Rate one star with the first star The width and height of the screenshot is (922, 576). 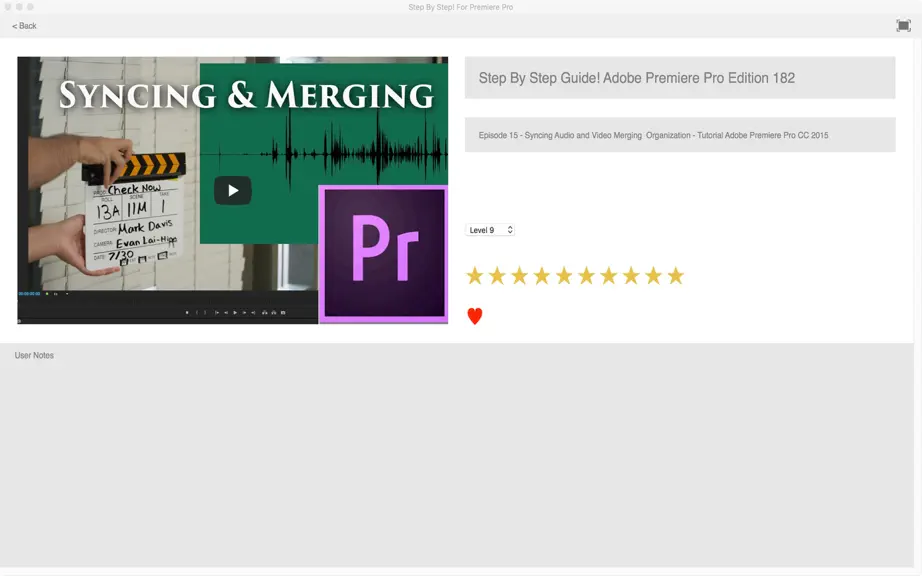[x=475, y=275]
